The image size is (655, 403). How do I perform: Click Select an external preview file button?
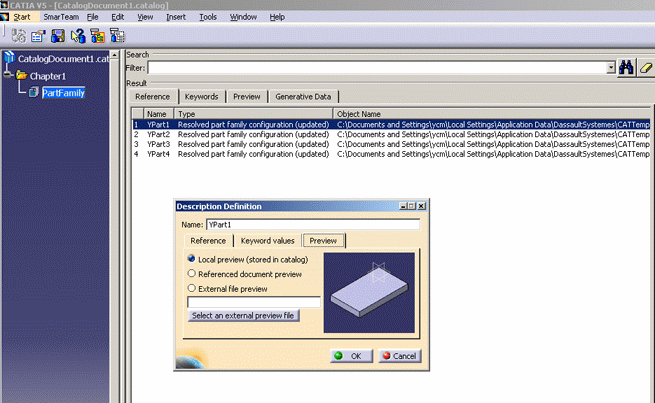tap(243, 316)
